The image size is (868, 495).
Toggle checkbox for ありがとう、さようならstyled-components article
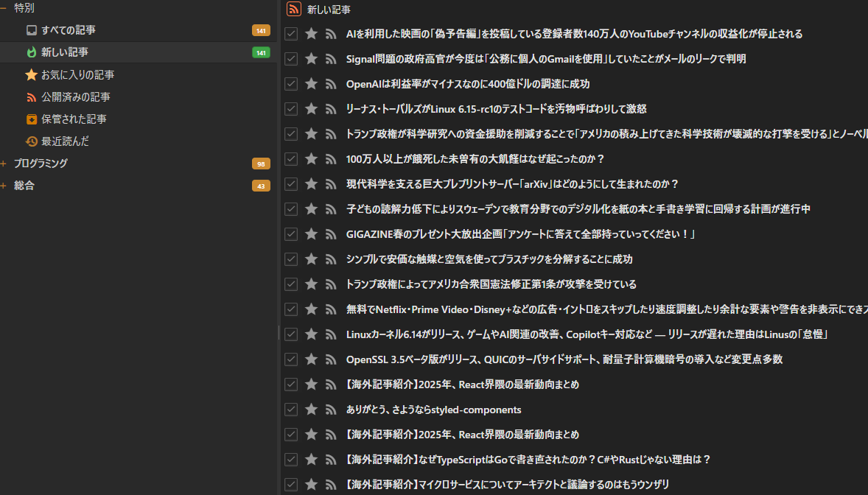pyautogui.click(x=291, y=409)
